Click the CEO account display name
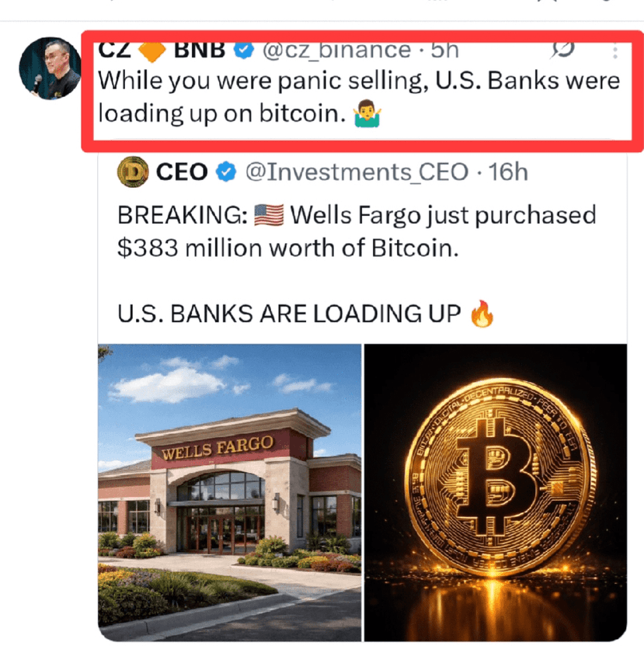This screenshot has width=644, height=656. click(182, 172)
